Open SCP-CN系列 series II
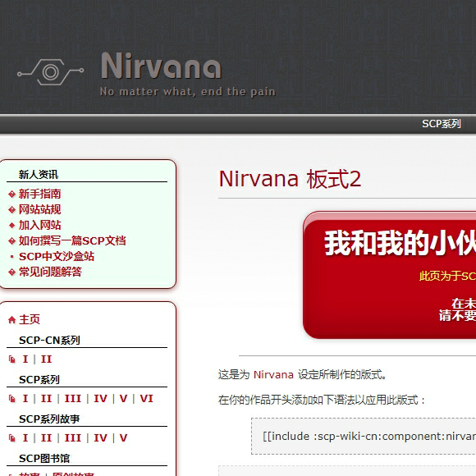 coord(46,359)
